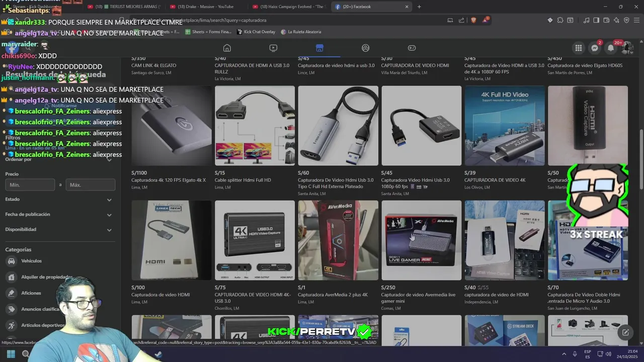
Task: Click the microphone icon in system tray
Action: 575,354
